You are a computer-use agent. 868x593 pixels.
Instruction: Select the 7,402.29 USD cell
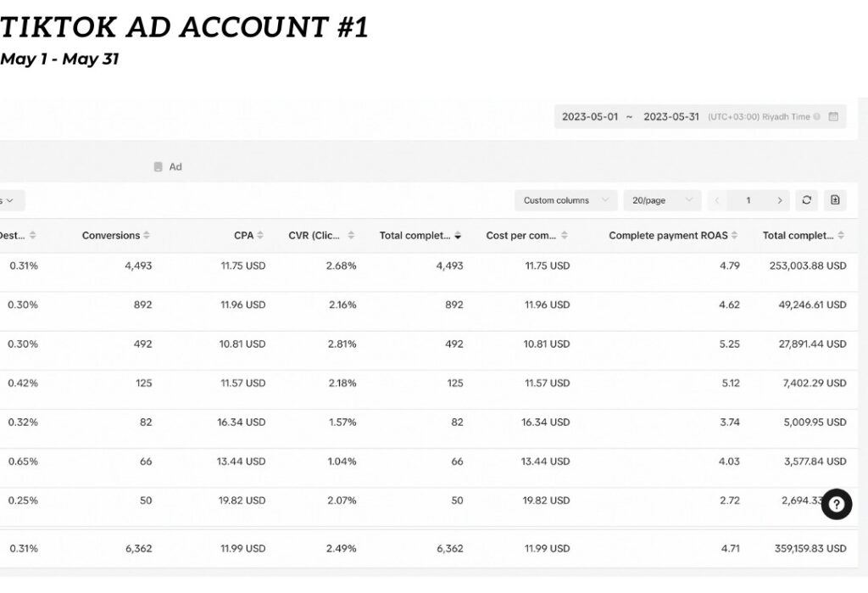tap(815, 383)
